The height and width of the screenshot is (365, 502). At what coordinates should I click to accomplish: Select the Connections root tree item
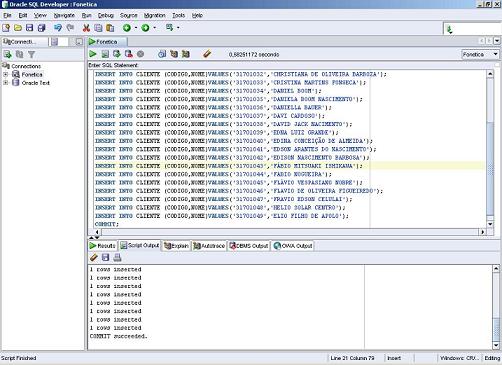(x=26, y=66)
